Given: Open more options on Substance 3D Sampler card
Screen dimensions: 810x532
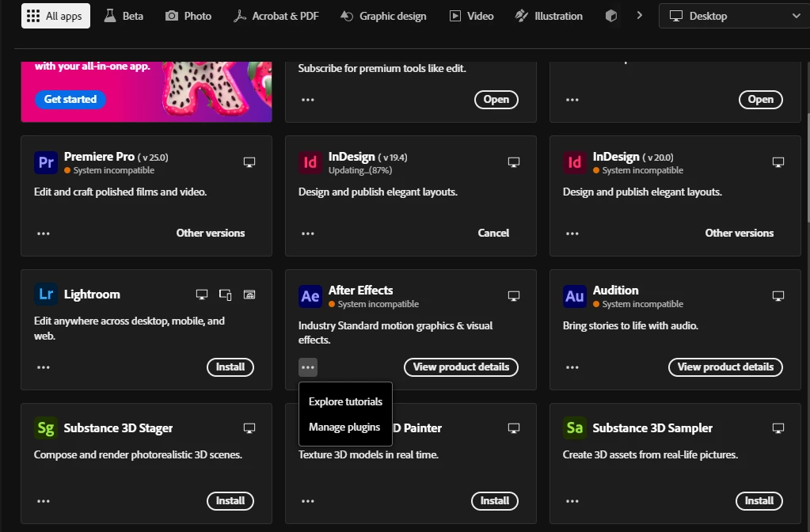Looking at the screenshot, I should coord(572,501).
